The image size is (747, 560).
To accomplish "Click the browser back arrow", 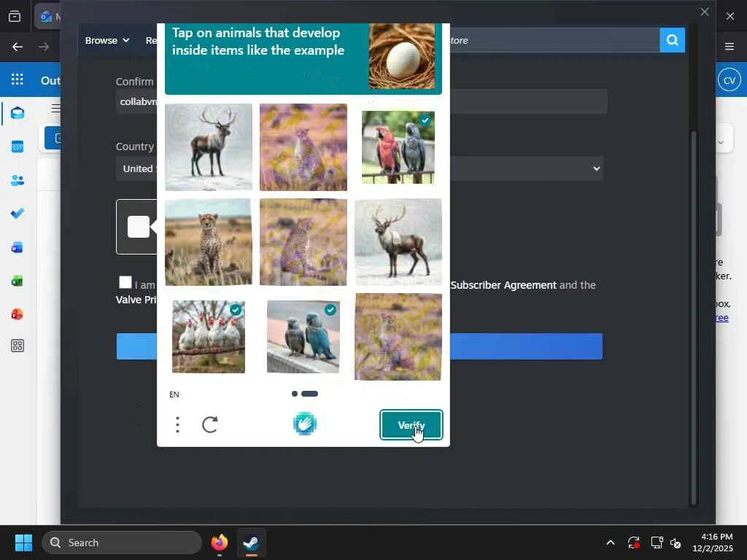I will click(18, 47).
